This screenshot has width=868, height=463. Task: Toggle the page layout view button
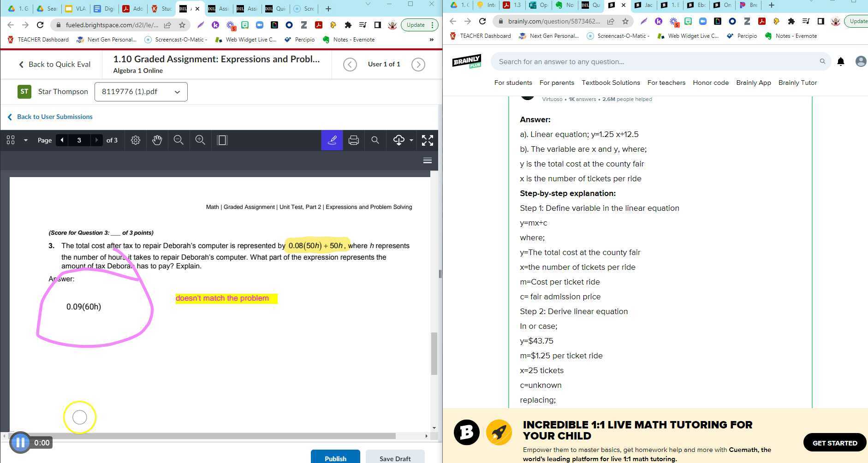point(222,140)
